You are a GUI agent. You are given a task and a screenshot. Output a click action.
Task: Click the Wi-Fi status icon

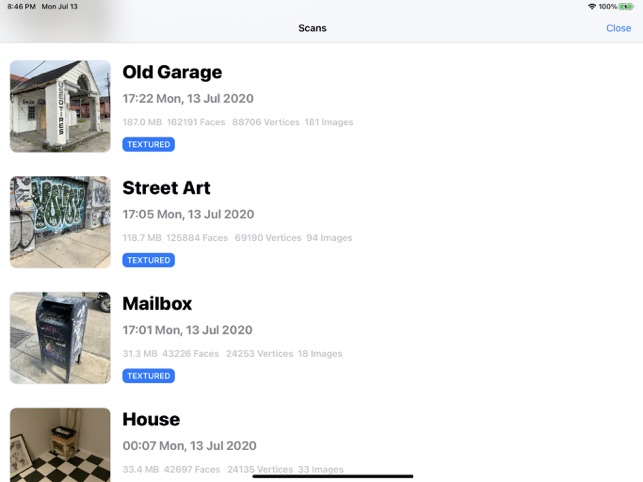pos(592,6)
